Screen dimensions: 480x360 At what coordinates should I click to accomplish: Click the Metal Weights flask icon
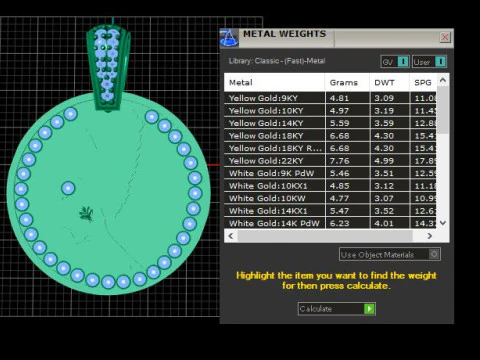(x=229, y=38)
